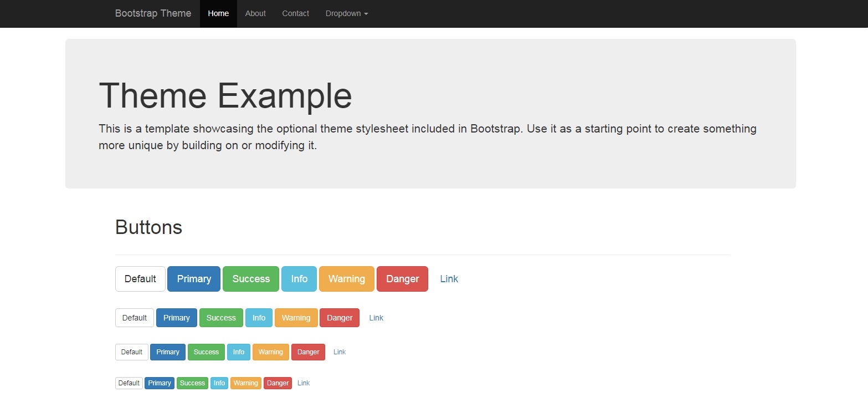Image resolution: width=868 pixels, height=402 pixels.
Task: Click the medium-sized Link in second row
Action: point(376,318)
